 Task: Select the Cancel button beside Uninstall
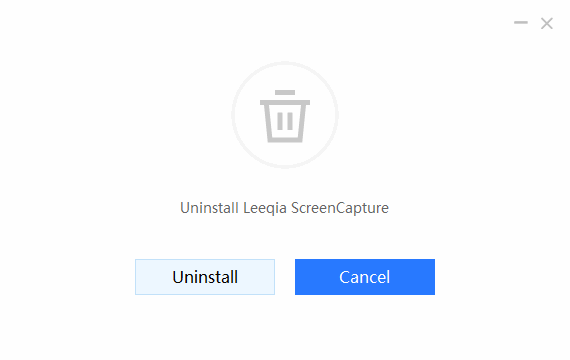click(x=365, y=277)
